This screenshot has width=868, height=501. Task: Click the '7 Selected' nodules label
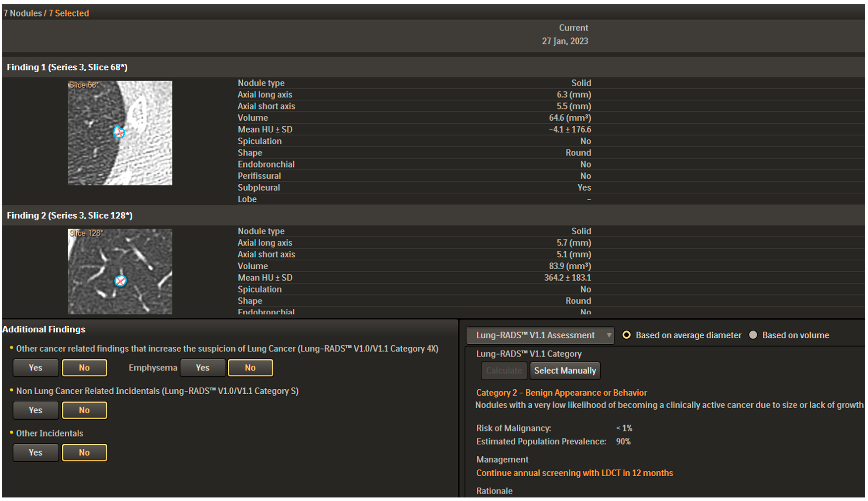click(69, 13)
